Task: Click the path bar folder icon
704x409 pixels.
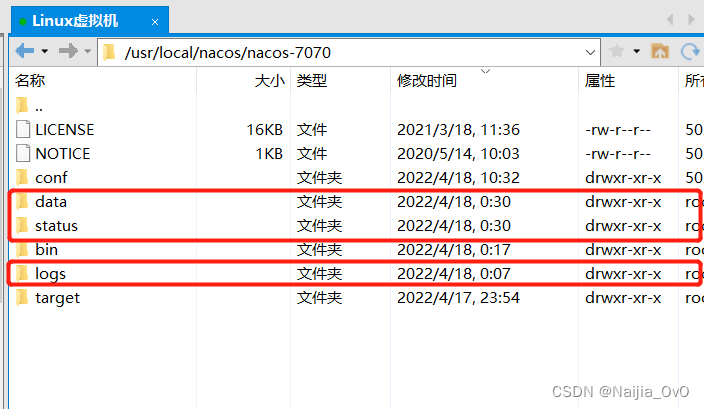Action: (x=109, y=52)
